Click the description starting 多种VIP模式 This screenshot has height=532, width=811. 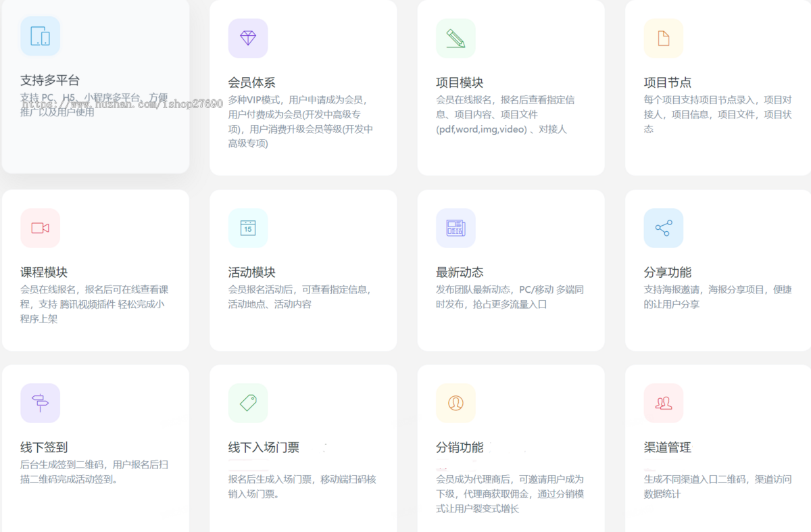pos(301,122)
